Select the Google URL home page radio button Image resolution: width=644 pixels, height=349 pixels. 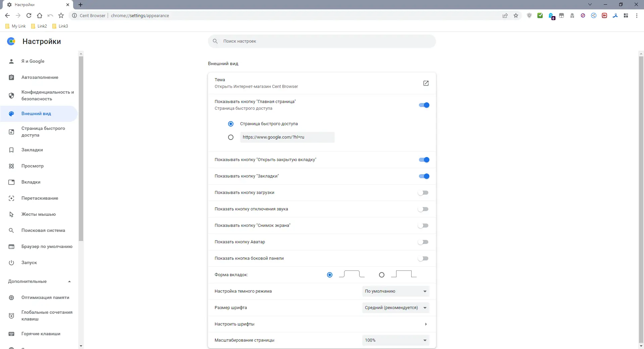click(231, 137)
